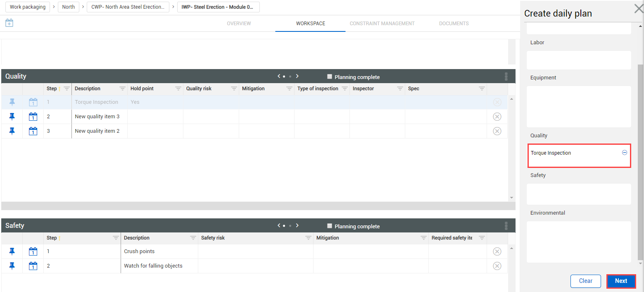Click calendar icon for New quality item 2
This screenshot has height=292, width=644.
pos(33,131)
